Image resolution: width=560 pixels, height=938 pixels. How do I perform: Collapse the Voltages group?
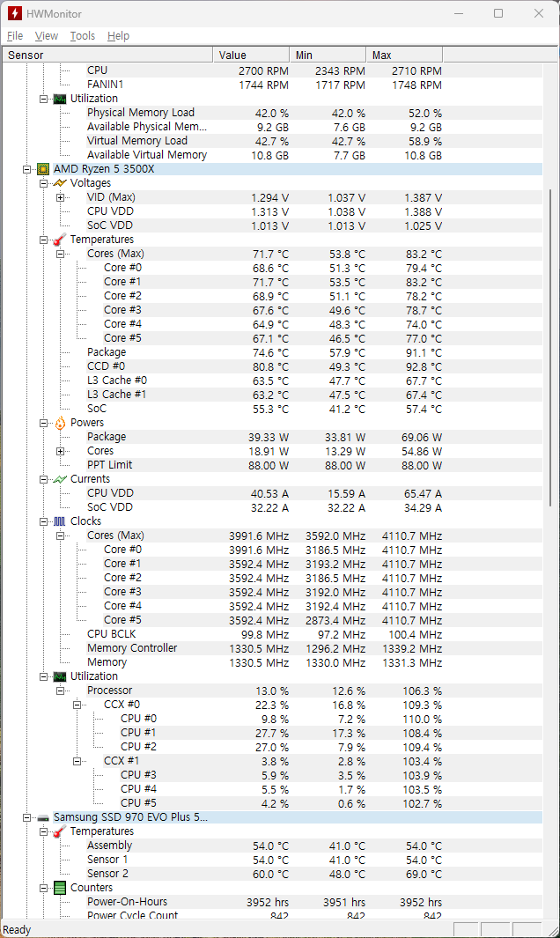click(x=44, y=183)
